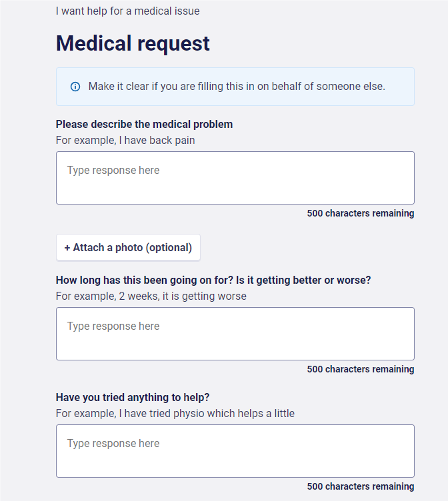Click 'Type response here' placeholder in last box
448x501 pixels.
113,444
